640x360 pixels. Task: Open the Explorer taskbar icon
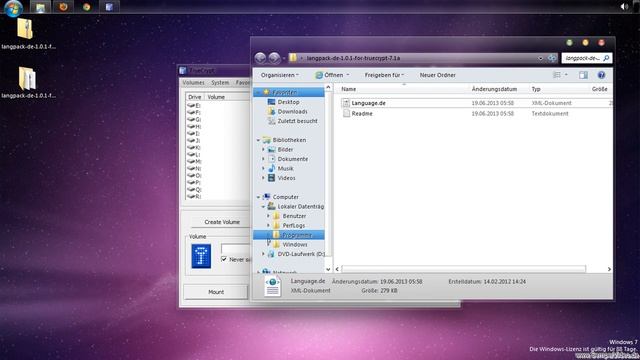point(40,7)
